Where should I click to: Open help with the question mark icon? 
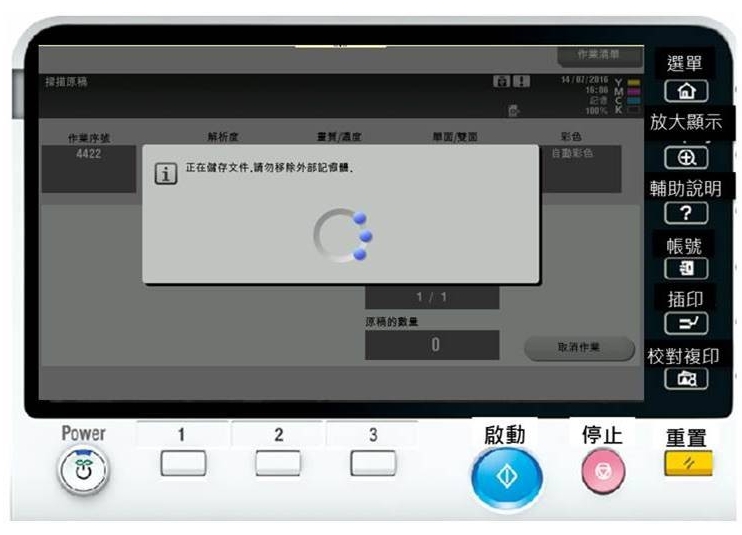[686, 213]
